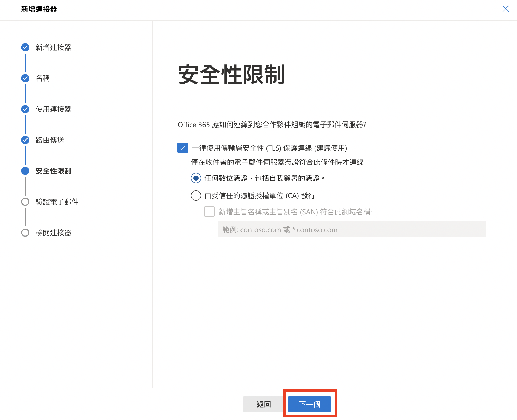Click the 下一個 button

click(x=309, y=404)
